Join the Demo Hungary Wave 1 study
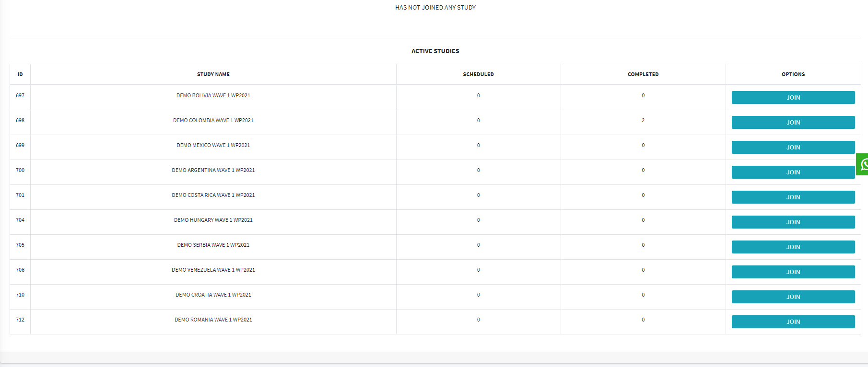Image resolution: width=868 pixels, height=367 pixels. (x=793, y=222)
